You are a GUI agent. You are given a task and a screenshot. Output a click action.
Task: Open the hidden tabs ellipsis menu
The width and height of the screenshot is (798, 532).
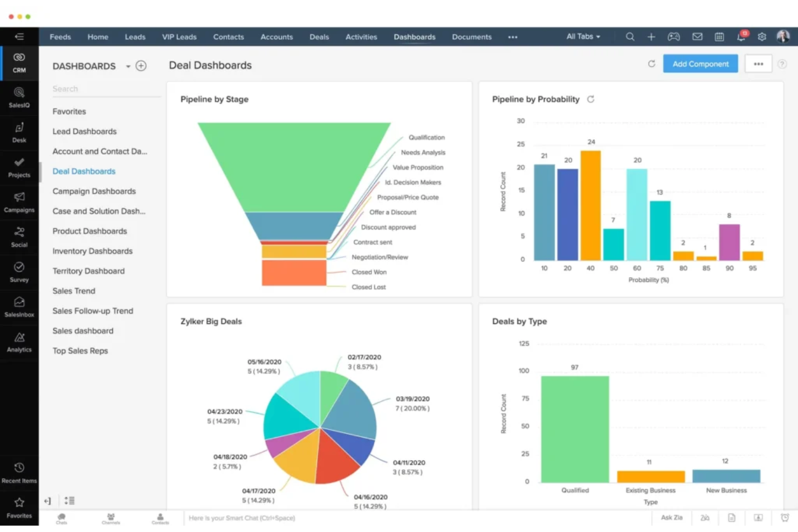pos(512,37)
